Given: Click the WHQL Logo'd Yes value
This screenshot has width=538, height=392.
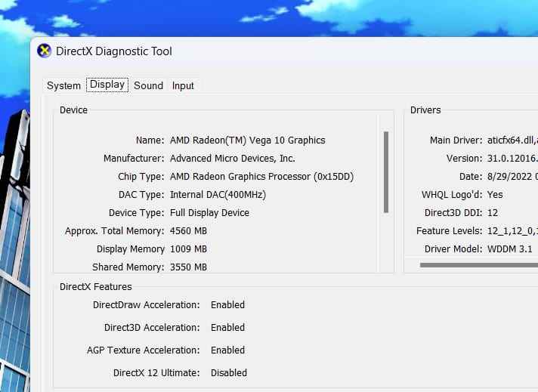Looking at the screenshot, I should [x=495, y=195].
